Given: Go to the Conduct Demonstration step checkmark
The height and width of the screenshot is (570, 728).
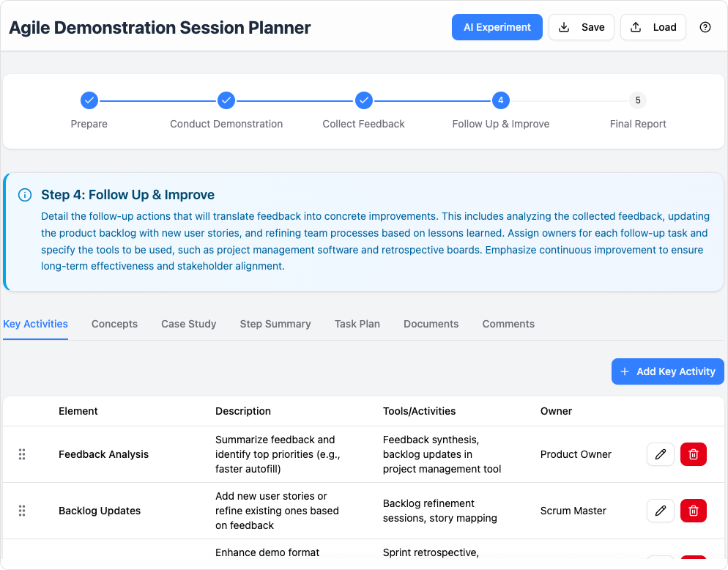Looking at the screenshot, I should pyautogui.click(x=226, y=100).
